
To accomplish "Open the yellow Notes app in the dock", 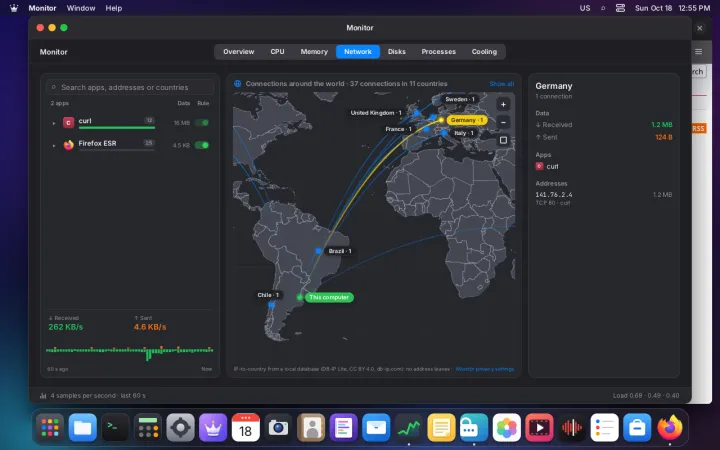I will point(441,428).
